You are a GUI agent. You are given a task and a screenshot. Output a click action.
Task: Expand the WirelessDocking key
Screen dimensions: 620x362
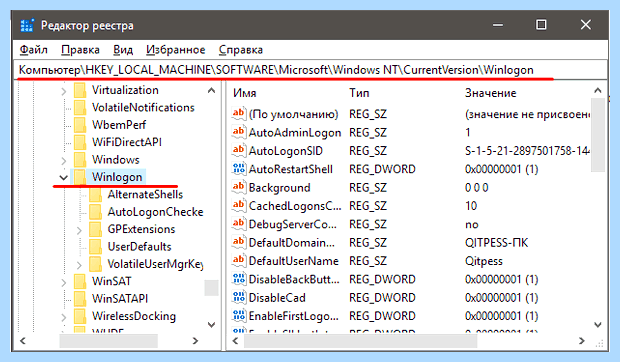(x=64, y=317)
